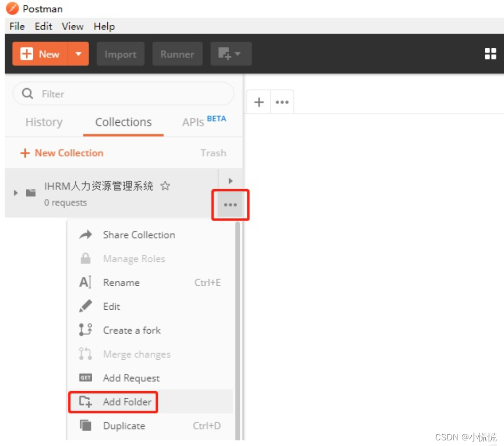Click the context menu scrollbar
504x446 pixels.
(x=237, y=331)
